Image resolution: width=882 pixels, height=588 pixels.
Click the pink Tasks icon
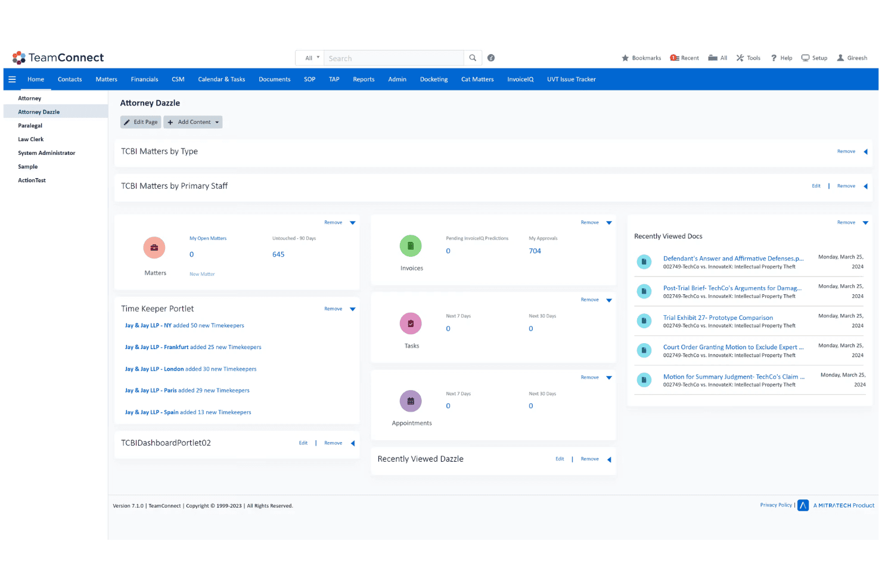click(411, 323)
